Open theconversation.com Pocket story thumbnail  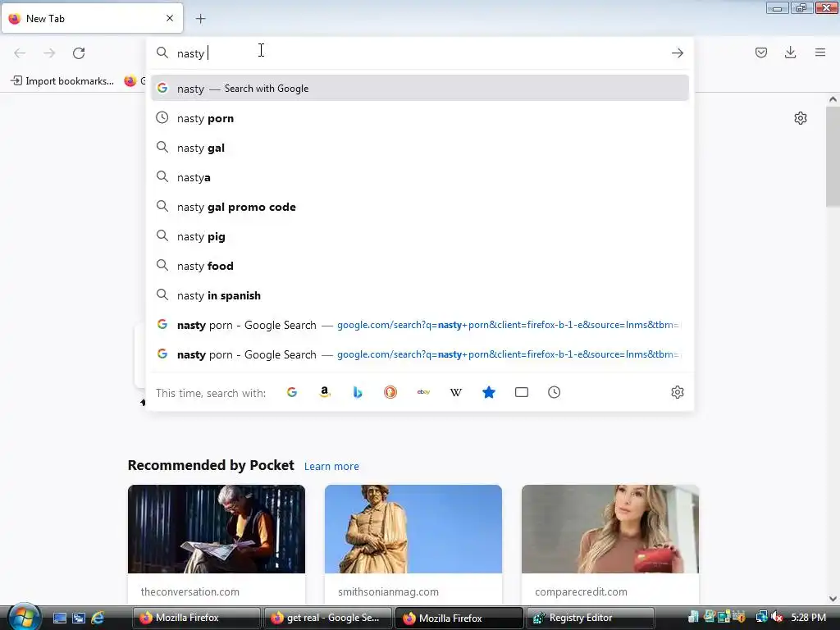point(217,529)
